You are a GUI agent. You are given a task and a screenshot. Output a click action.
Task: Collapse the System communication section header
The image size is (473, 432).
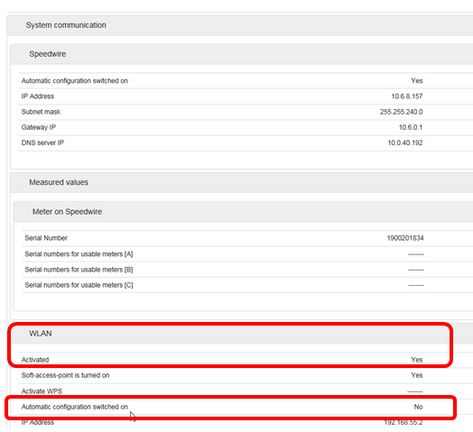[x=240, y=25]
